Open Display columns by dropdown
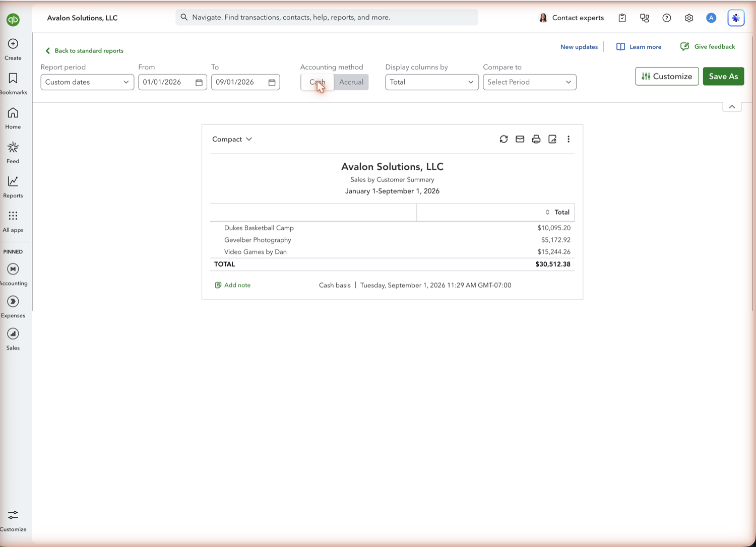This screenshot has height=547, width=756. pyautogui.click(x=432, y=82)
